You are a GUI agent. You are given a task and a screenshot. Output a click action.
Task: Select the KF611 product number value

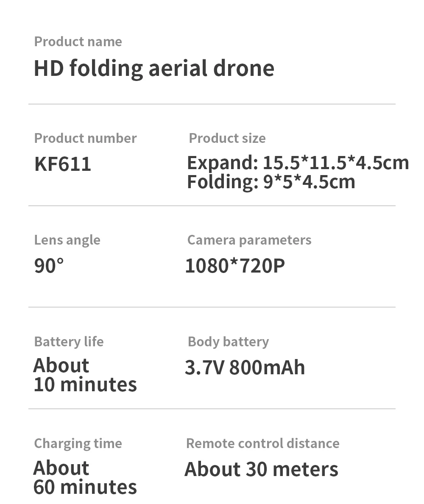[x=63, y=164]
